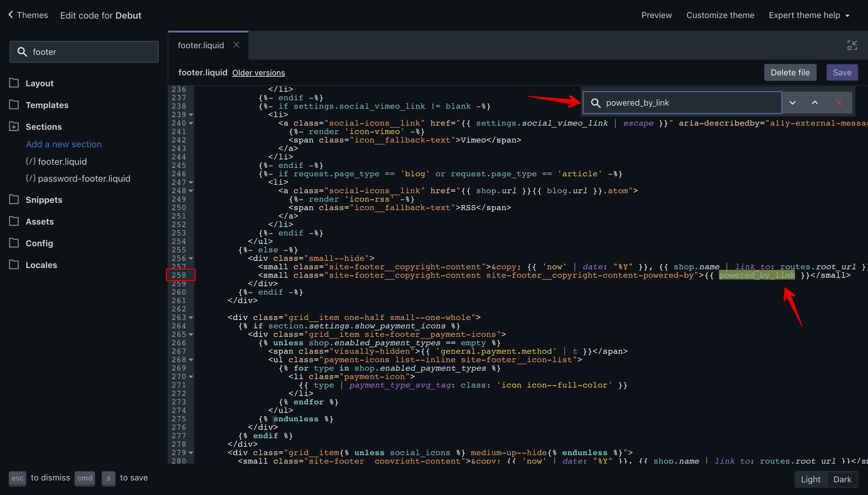Fold code at line 256
Viewport: 868px width, 495px height.
click(x=191, y=259)
